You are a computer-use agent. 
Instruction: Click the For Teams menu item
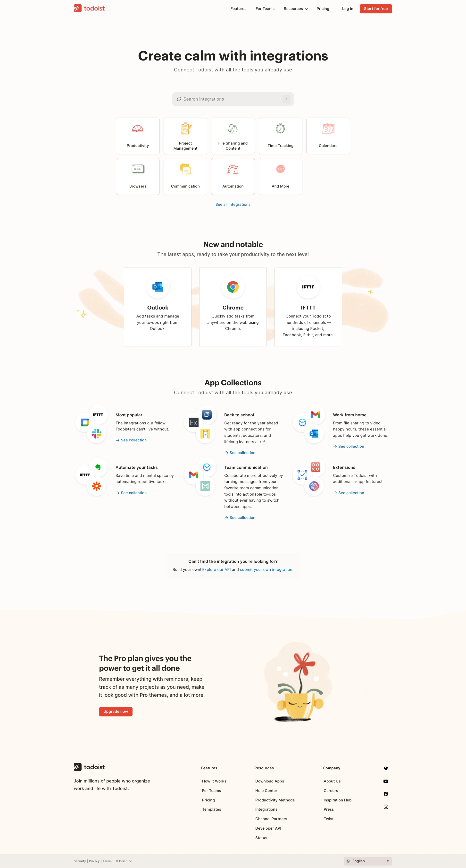[x=265, y=9]
